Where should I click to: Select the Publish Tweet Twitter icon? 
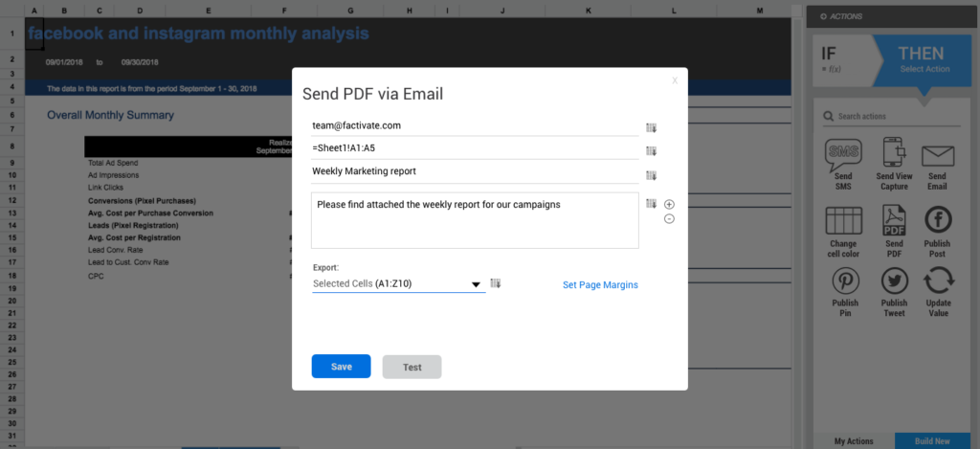(x=894, y=281)
